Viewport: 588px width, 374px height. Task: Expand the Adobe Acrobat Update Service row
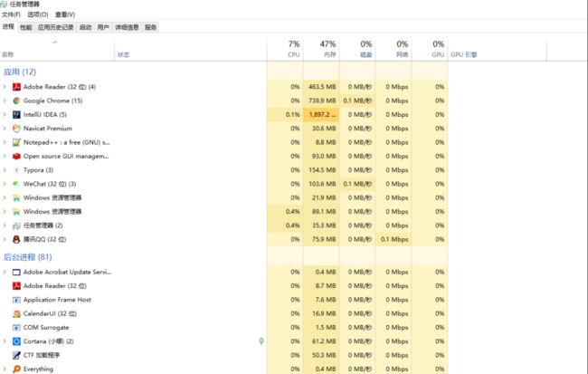point(5,273)
